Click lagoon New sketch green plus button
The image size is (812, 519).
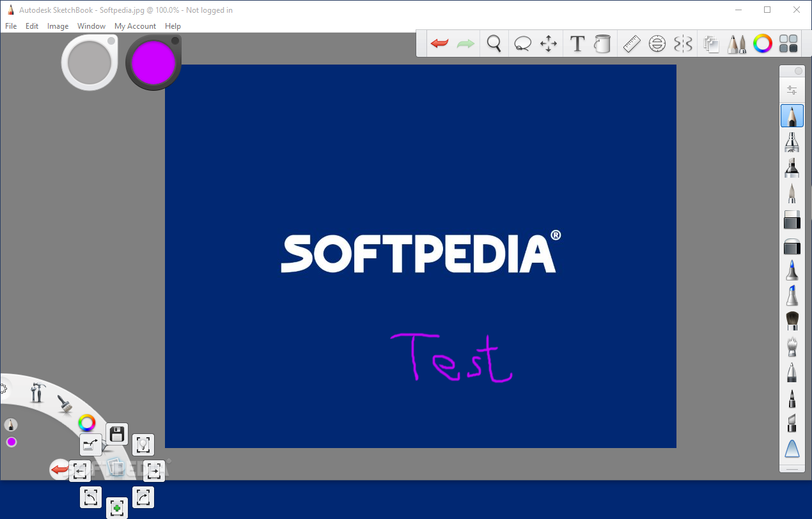pyautogui.click(x=117, y=508)
